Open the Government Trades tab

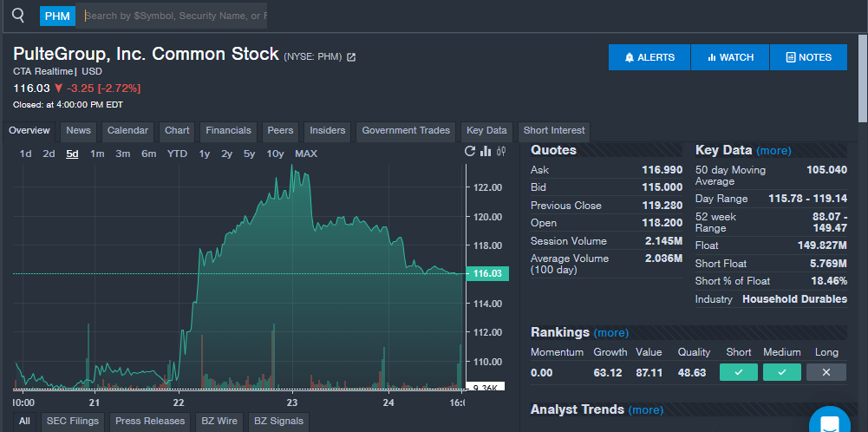(x=406, y=131)
